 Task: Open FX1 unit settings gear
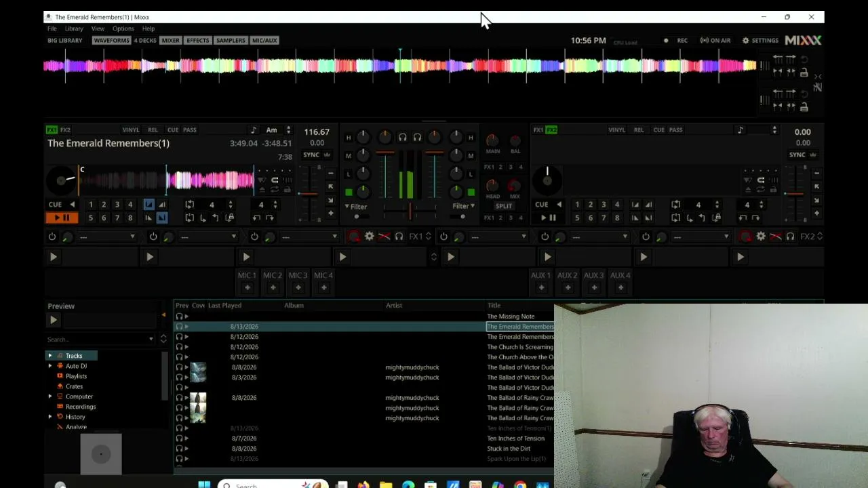[x=369, y=237]
